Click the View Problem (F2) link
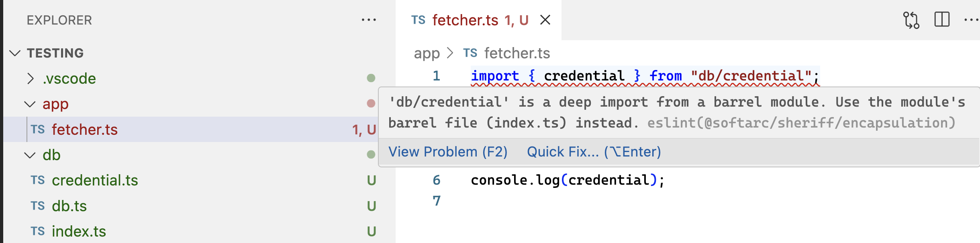Image resolution: width=980 pixels, height=243 pixels. click(448, 152)
